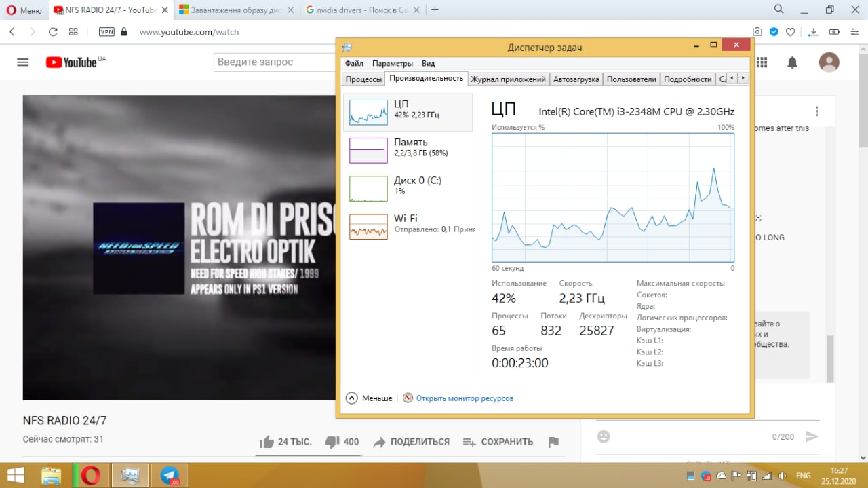
Task: Open the blue shield ad blocker icon
Action: [773, 32]
